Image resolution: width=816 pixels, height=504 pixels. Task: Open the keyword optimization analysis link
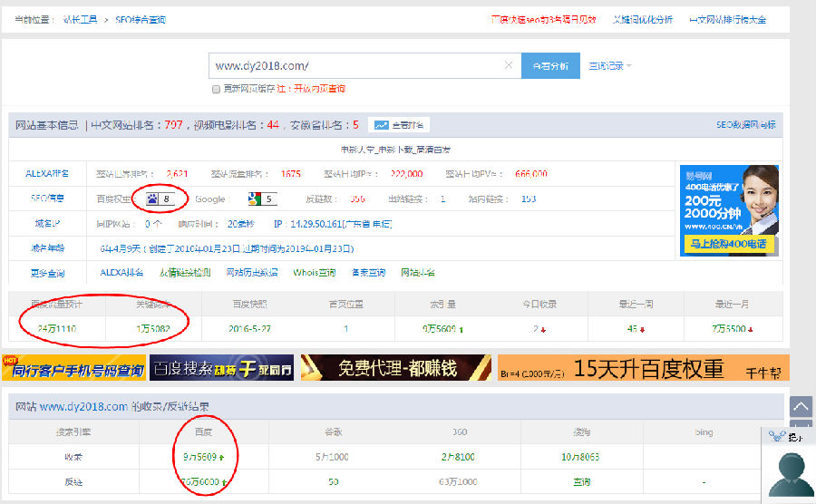(x=643, y=20)
